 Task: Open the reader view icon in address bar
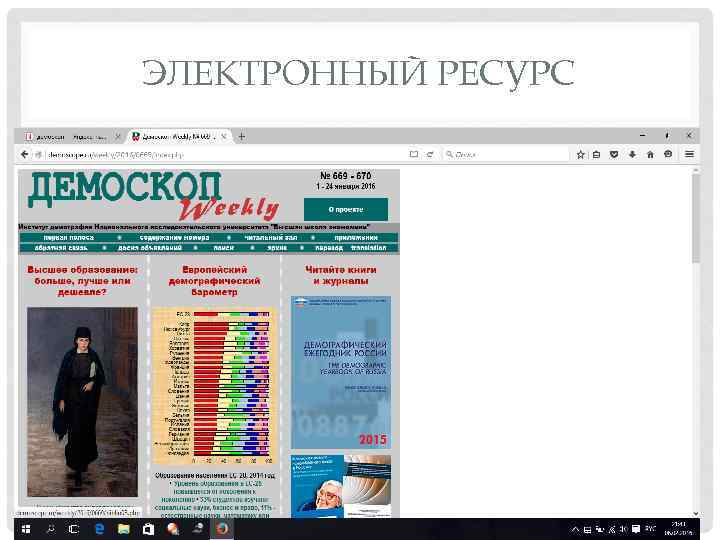point(414,155)
